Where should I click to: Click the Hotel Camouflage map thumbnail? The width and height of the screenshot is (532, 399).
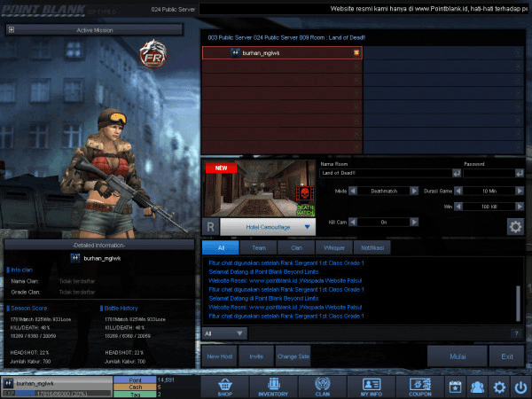click(259, 189)
